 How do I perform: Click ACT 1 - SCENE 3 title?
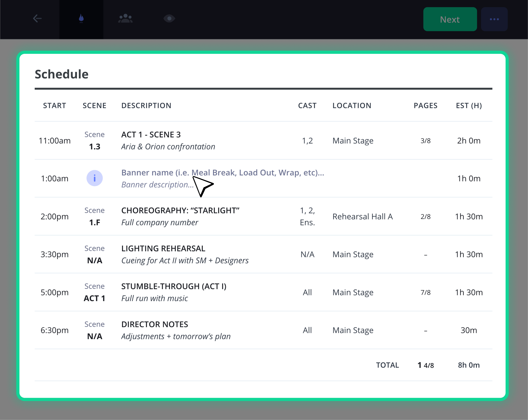click(151, 135)
